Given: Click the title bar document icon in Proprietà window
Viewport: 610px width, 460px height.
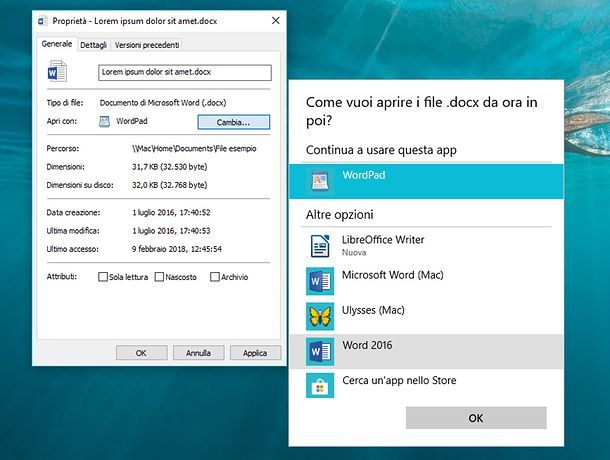Looking at the screenshot, I should (42, 21).
